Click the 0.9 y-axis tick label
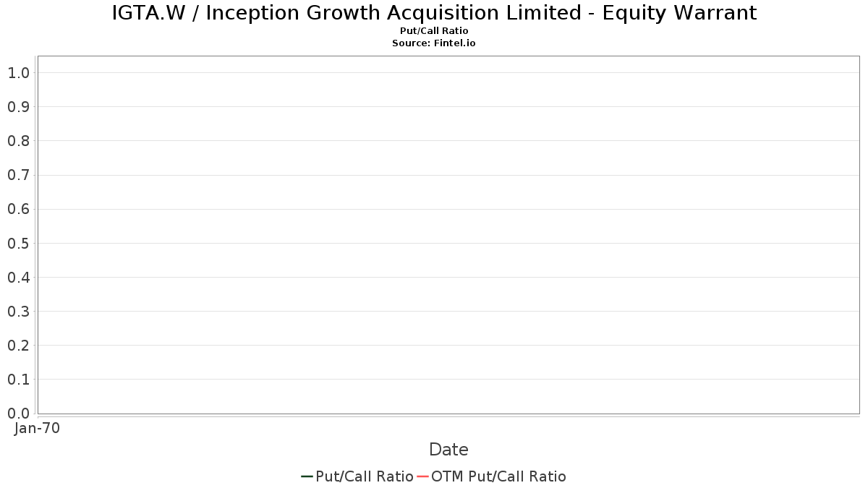 click(18, 107)
